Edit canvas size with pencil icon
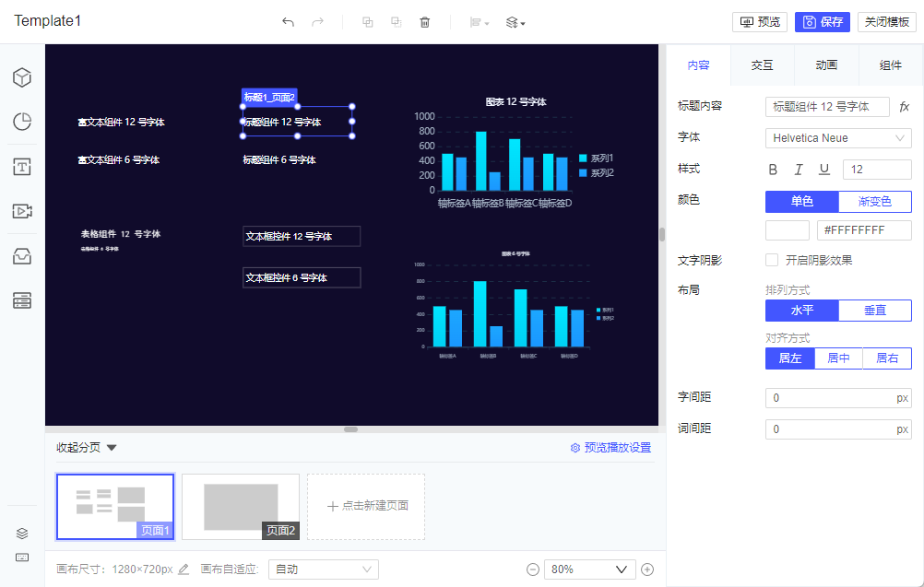This screenshot has width=924, height=587. (x=184, y=569)
